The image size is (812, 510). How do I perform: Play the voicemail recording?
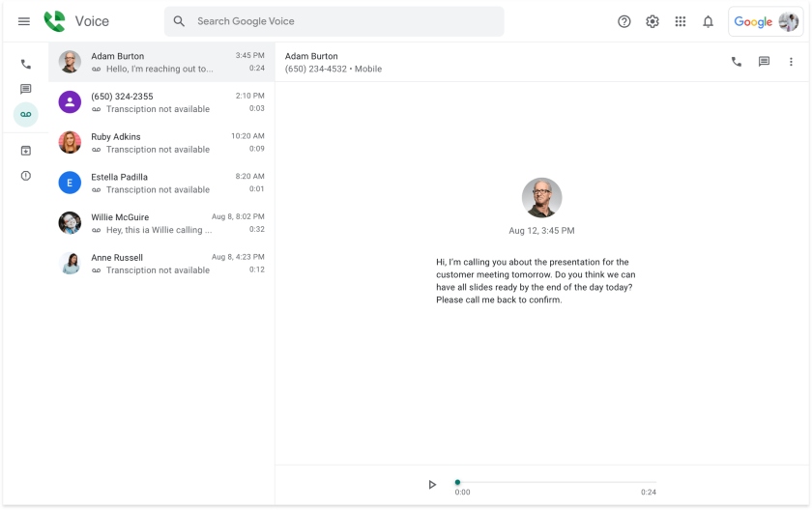[x=432, y=485]
